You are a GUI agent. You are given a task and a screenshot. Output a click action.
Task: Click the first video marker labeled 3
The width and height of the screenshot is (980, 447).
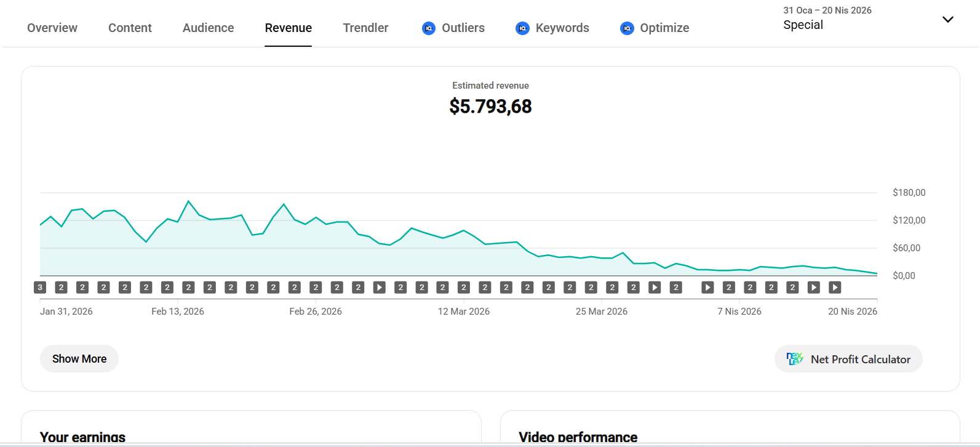tap(40, 288)
